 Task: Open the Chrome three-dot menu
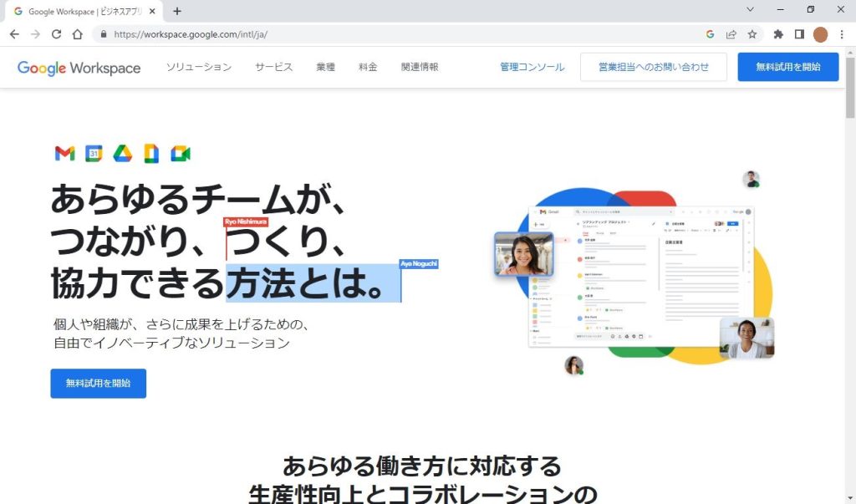pyautogui.click(x=842, y=34)
